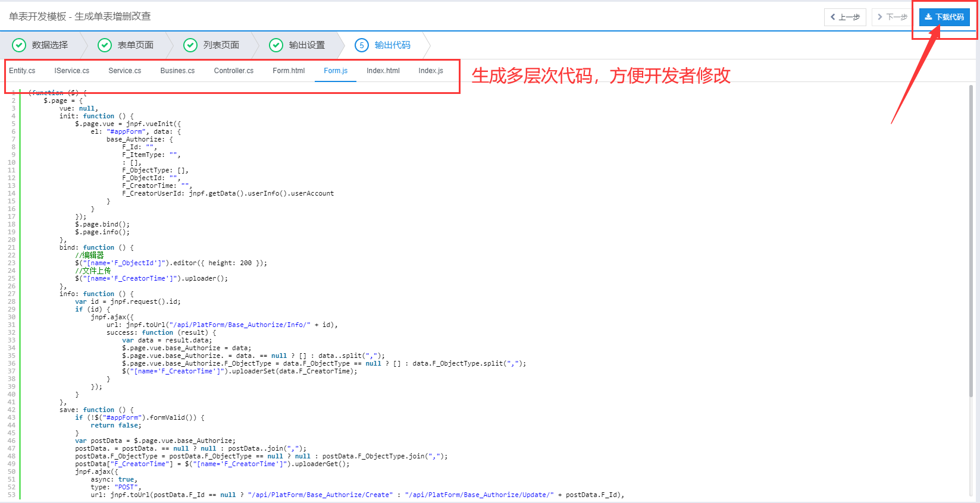Open the Service.cs code tab
The height and width of the screenshot is (503, 980).
tap(125, 71)
